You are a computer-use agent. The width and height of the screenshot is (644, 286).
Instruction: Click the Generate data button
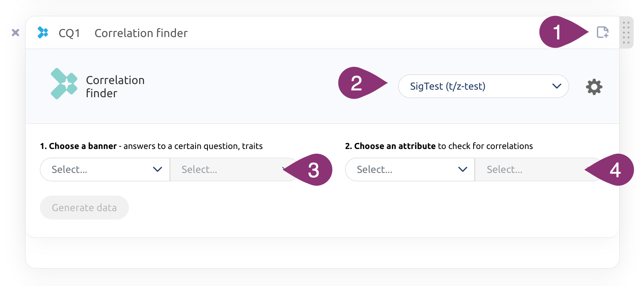pos(84,208)
